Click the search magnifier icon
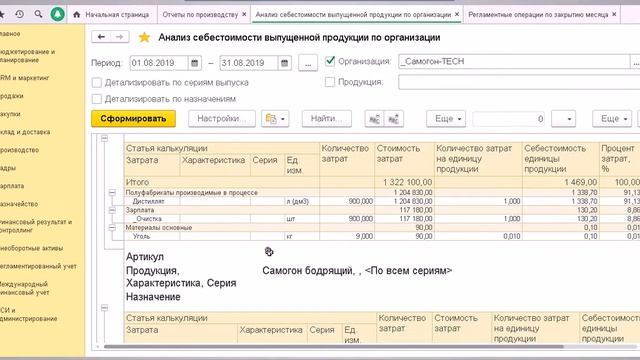 point(38,14)
